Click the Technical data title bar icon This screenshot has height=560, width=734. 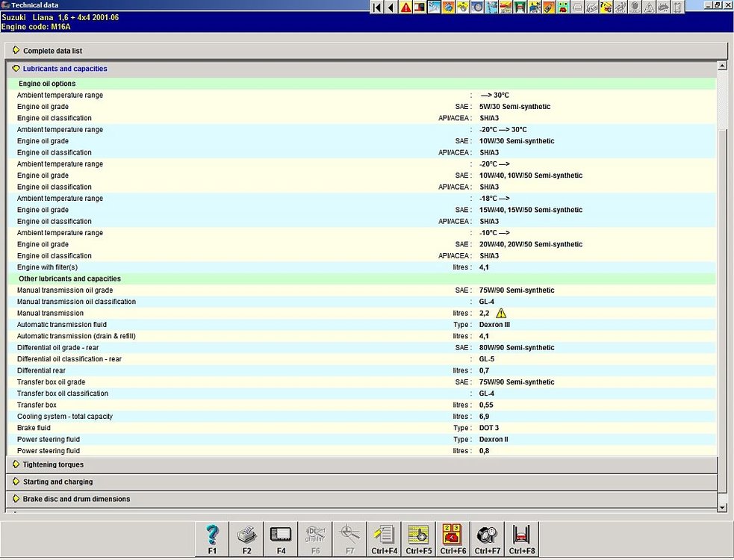5,4
